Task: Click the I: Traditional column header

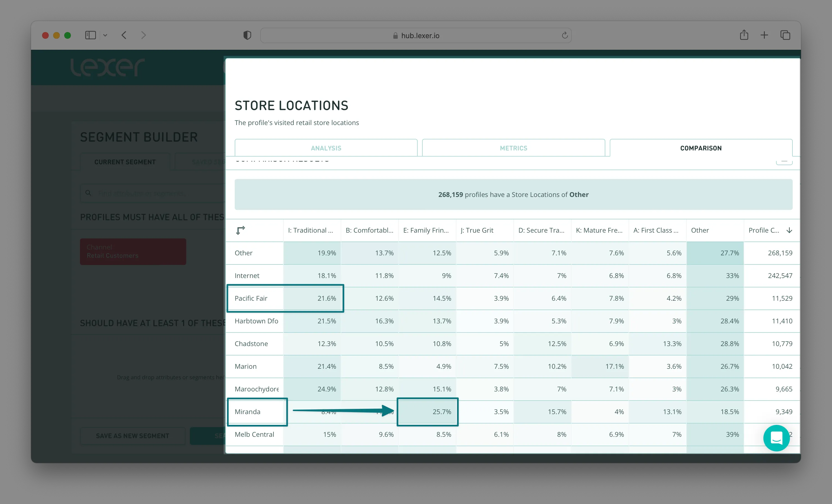Action: pos(310,230)
